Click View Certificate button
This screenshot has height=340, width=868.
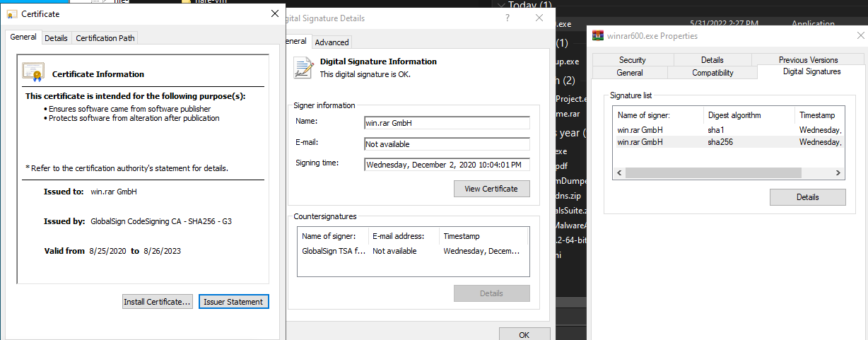pos(491,189)
